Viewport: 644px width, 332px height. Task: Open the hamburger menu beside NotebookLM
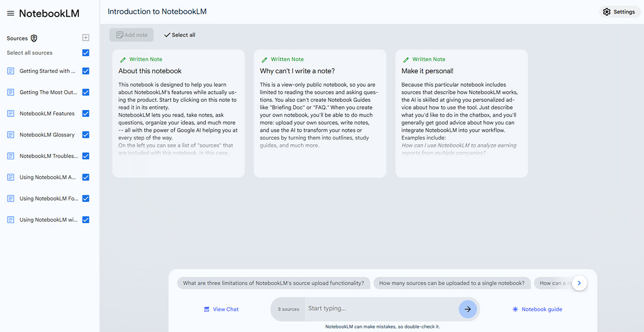(10, 13)
